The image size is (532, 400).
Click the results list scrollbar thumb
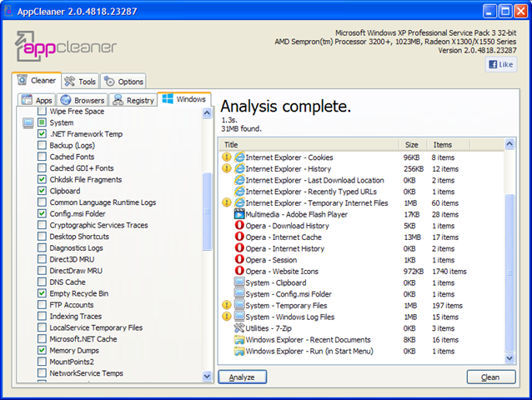coord(509,272)
